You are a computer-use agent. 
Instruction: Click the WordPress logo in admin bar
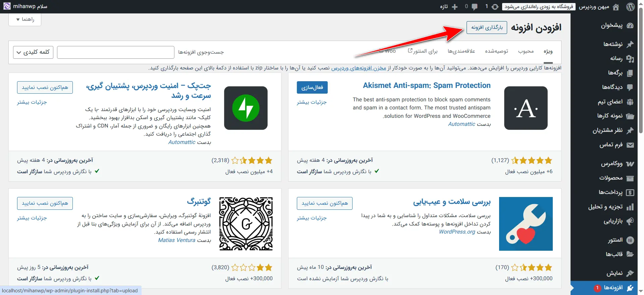point(631,7)
